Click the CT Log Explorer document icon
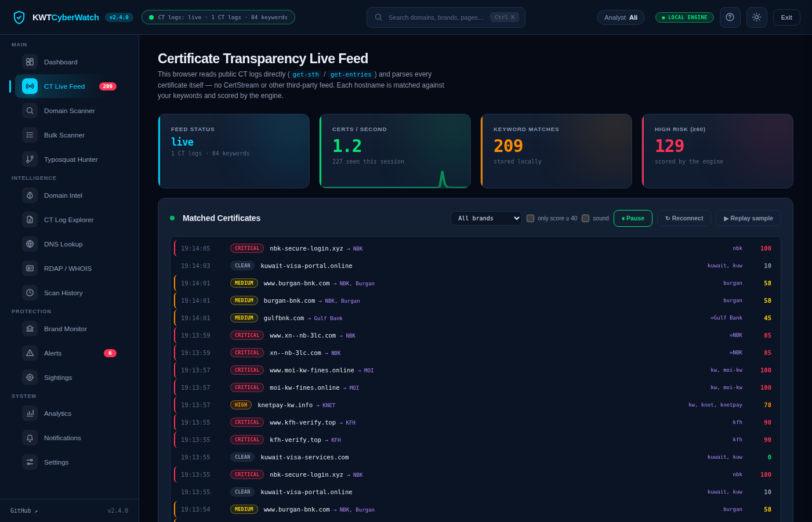This screenshot has height=522, width=812. pos(30,220)
